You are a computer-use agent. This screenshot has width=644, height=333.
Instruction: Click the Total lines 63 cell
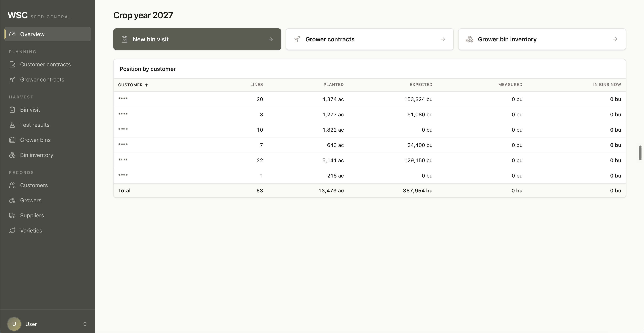pyautogui.click(x=260, y=191)
